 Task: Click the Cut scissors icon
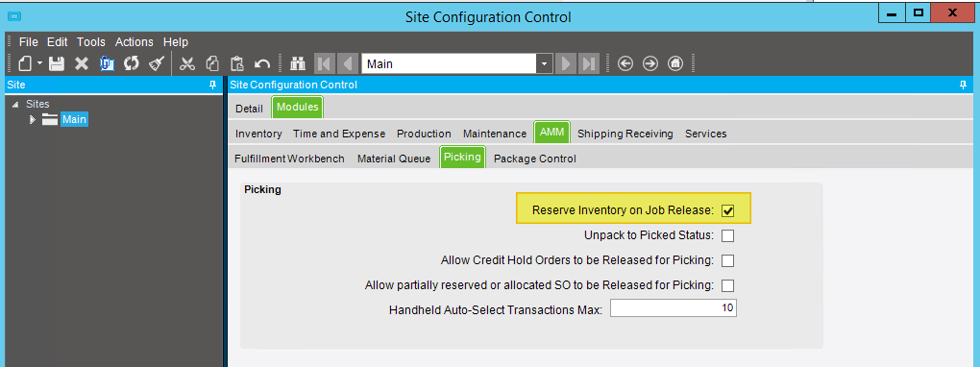coord(187,63)
